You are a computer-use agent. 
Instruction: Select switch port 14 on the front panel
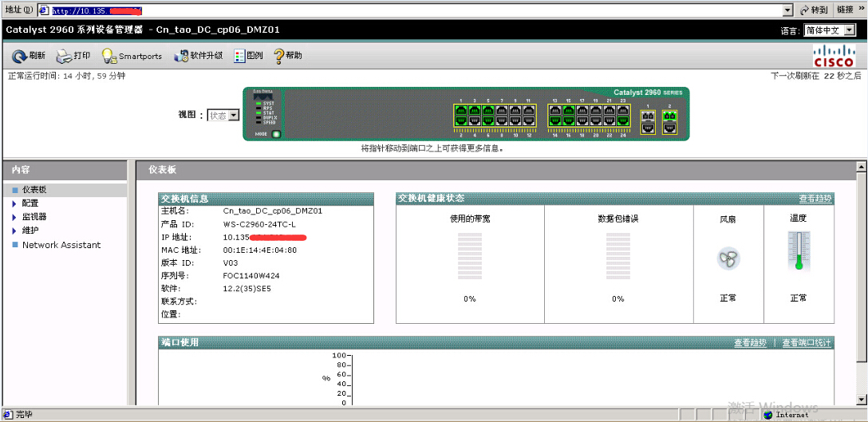(554, 120)
